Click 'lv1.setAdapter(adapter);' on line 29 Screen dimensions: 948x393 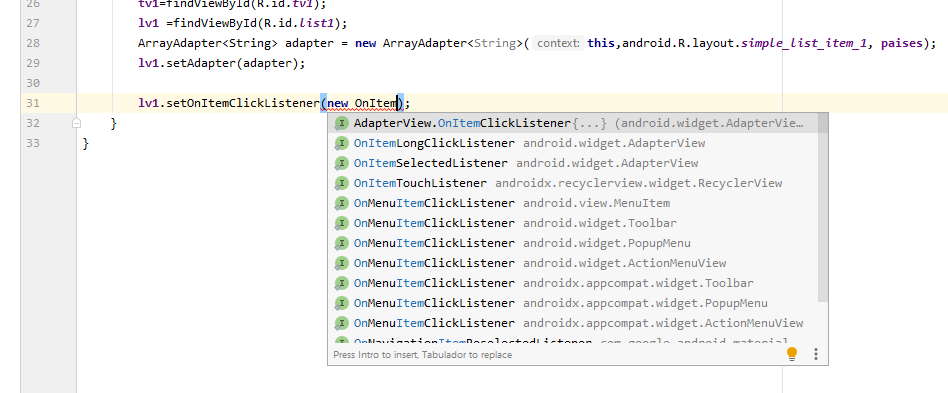point(222,63)
